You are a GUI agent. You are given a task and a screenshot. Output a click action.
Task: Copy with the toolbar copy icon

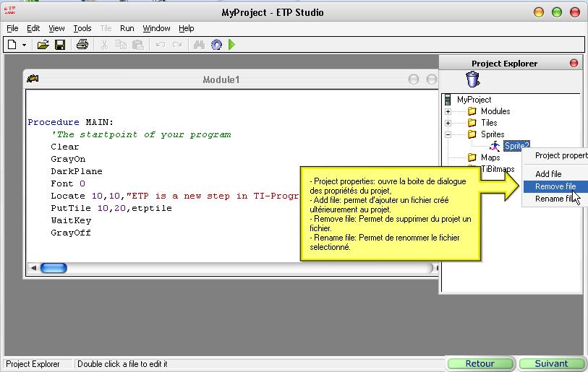click(121, 45)
